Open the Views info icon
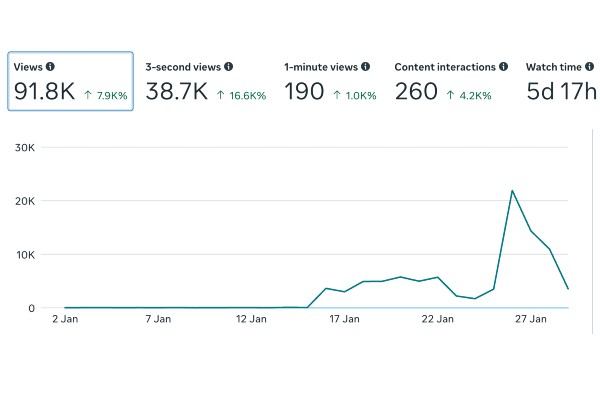Screen dimensions: 600x400 coord(50,67)
